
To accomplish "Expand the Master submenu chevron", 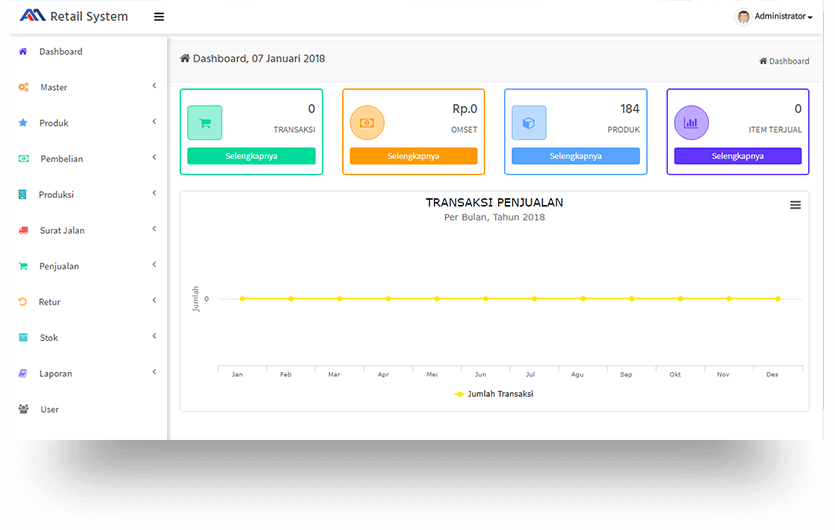I will 154,86.
